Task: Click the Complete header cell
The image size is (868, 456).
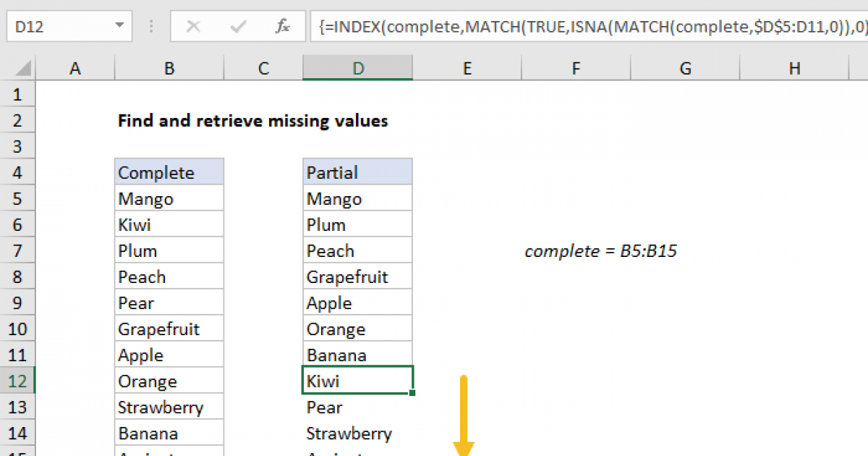Action: (169, 172)
